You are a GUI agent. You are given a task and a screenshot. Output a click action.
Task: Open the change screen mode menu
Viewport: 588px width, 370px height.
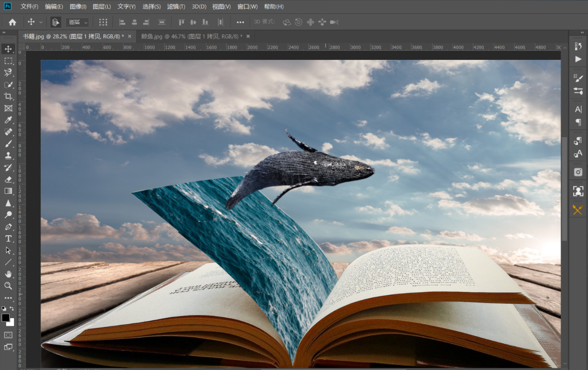coord(8,347)
